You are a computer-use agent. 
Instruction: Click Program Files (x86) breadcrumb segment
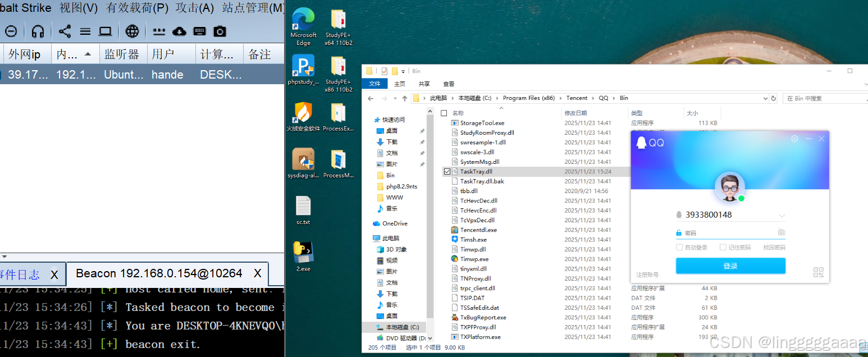click(x=529, y=98)
